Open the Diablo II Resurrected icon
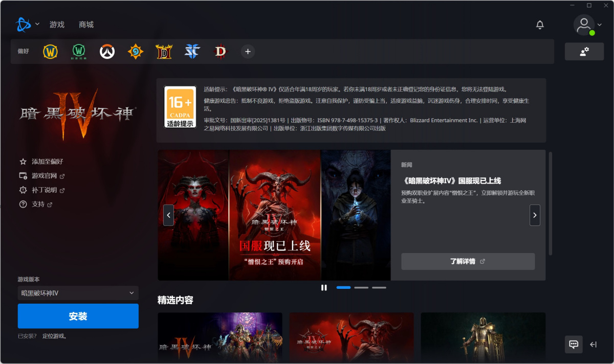Viewport: 614px width, 364px height. tap(164, 52)
